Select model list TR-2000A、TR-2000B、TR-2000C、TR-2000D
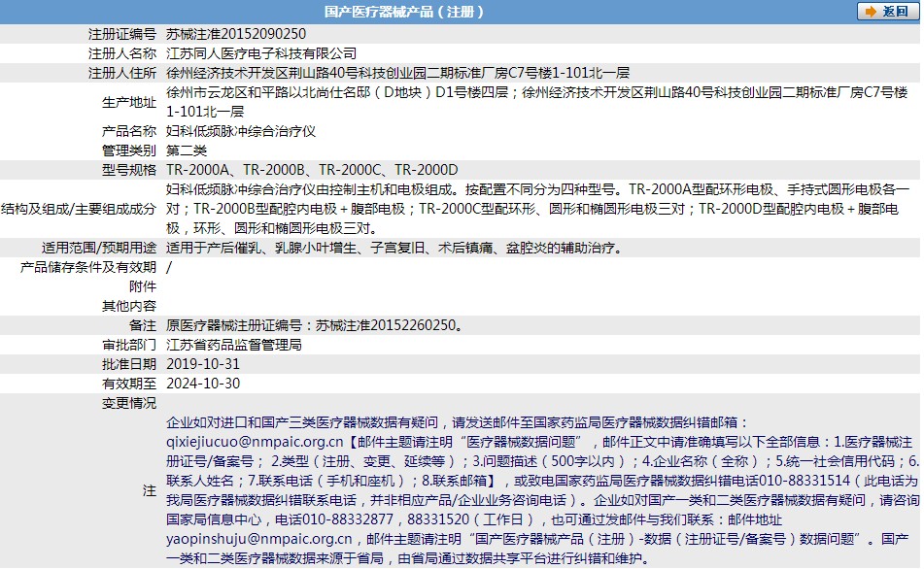The width and height of the screenshot is (924, 569). click(x=312, y=170)
